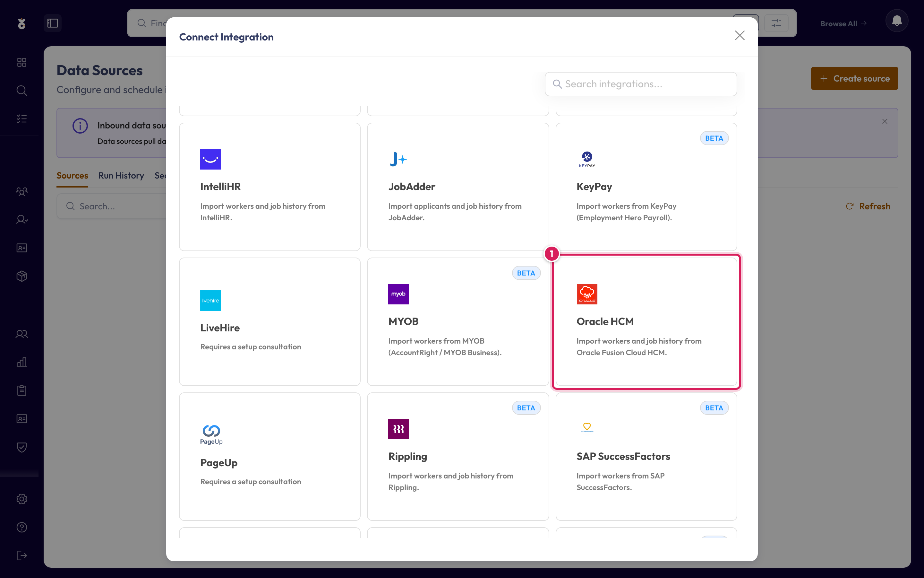
Task: Click the SAP SuccessFactors heart logo
Action: pyautogui.click(x=587, y=427)
